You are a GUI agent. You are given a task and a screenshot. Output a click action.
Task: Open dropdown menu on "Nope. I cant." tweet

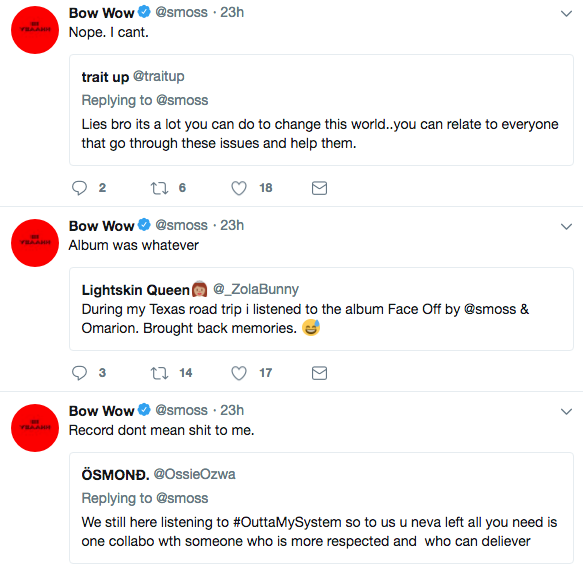(566, 14)
